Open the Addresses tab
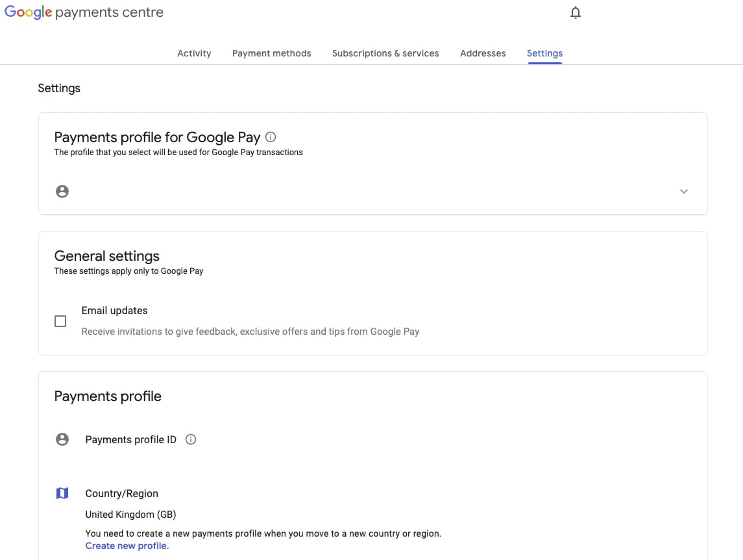 483,53
